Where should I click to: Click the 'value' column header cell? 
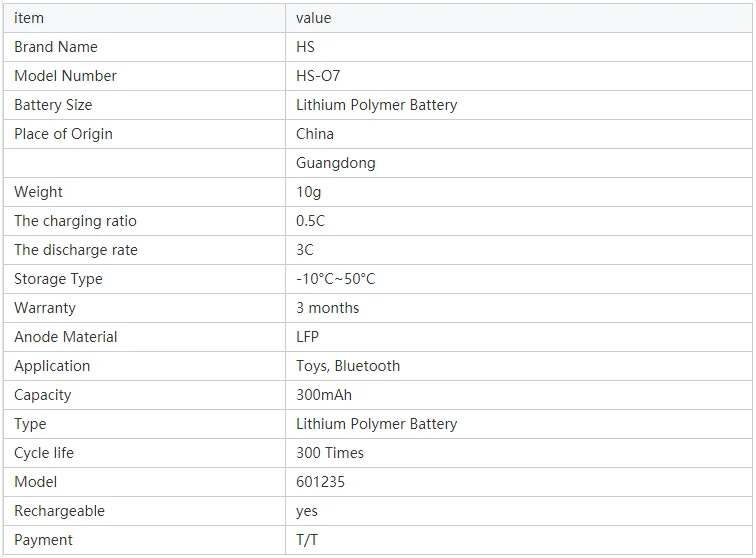[519, 18]
